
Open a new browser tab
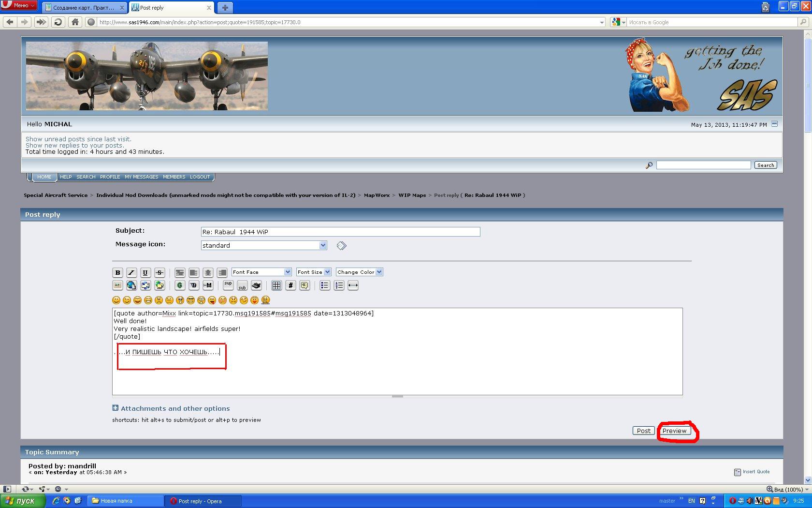coord(225,7)
